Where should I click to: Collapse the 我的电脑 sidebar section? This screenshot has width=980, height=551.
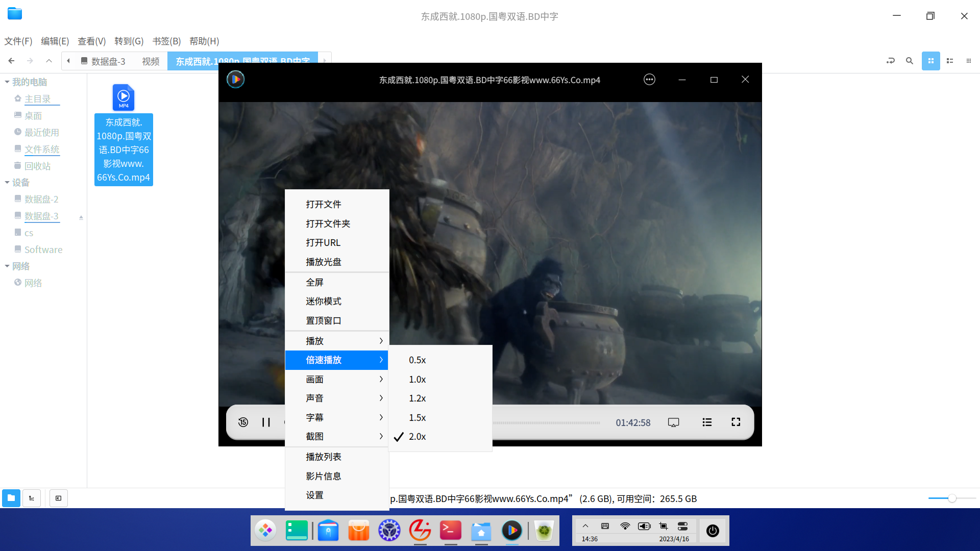tap(7, 82)
